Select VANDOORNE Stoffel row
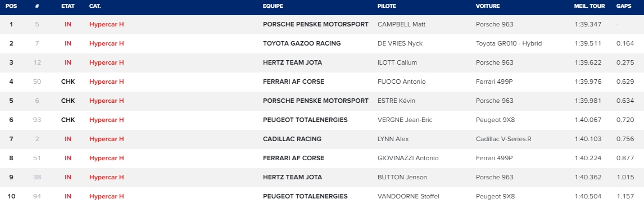The width and height of the screenshot is (644, 208). pos(322,197)
